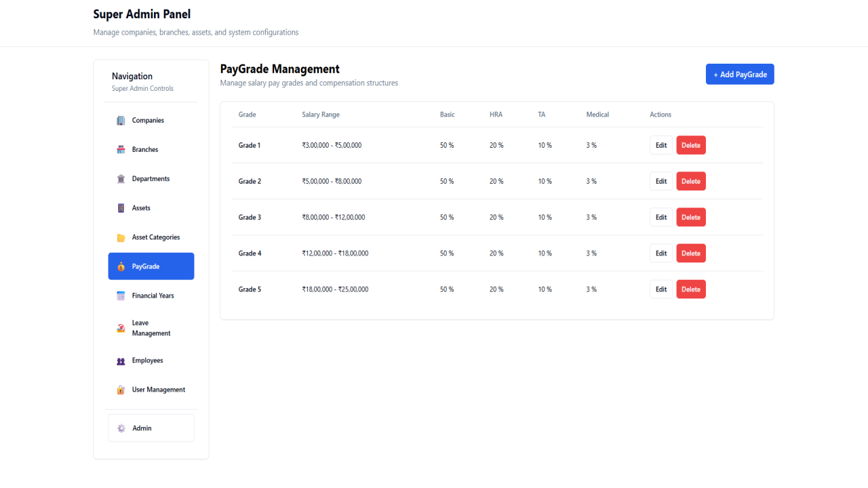Screen dimensions: 868x488
Task: Click Grade 2 HRA 20 % value
Action: click(x=496, y=181)
